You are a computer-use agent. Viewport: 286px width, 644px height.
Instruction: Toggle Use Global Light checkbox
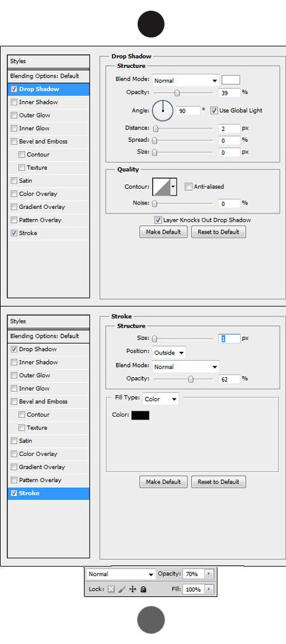pos(214,110)
